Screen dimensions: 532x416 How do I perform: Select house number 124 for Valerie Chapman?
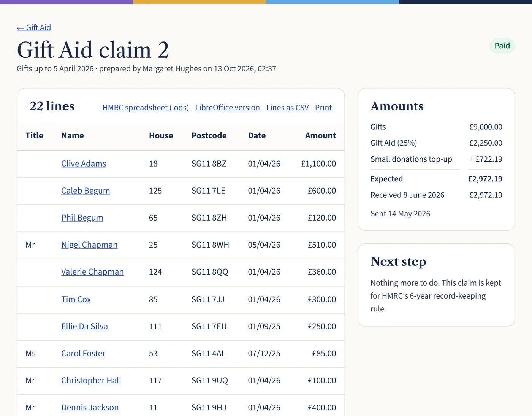click(x=155, y=272)
